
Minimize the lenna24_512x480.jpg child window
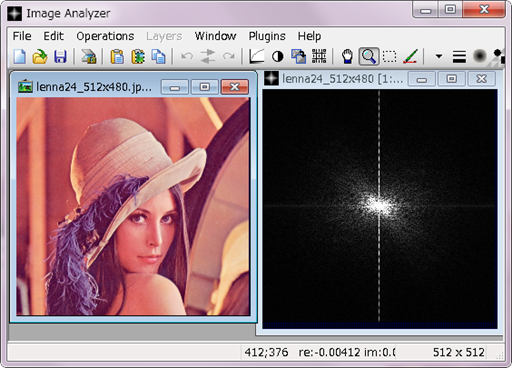[175, 87]
